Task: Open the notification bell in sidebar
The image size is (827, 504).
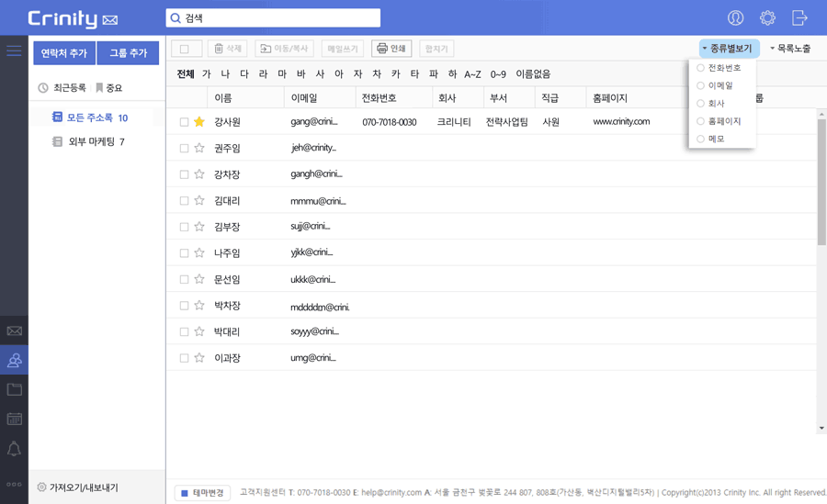Action: tap(14, 449)
